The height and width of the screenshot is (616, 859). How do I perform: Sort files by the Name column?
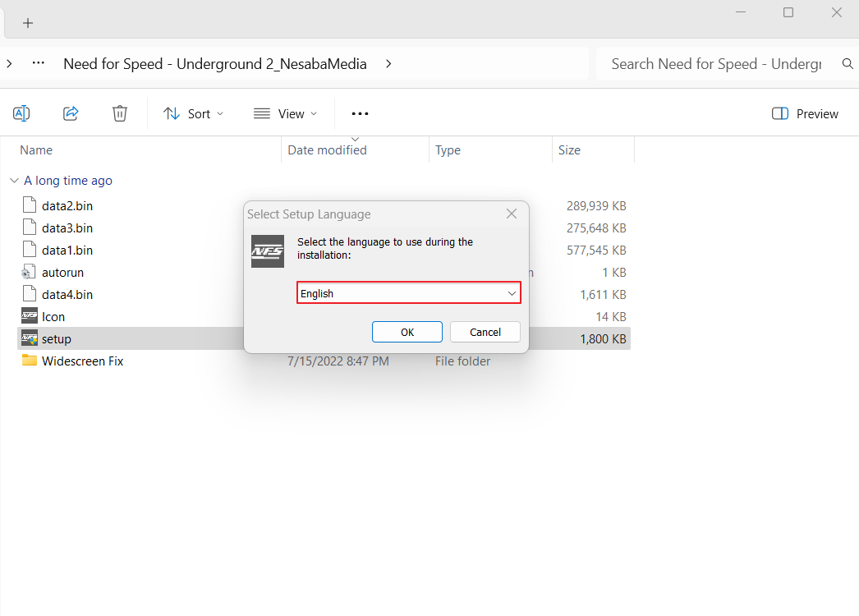tap(36, 150)
